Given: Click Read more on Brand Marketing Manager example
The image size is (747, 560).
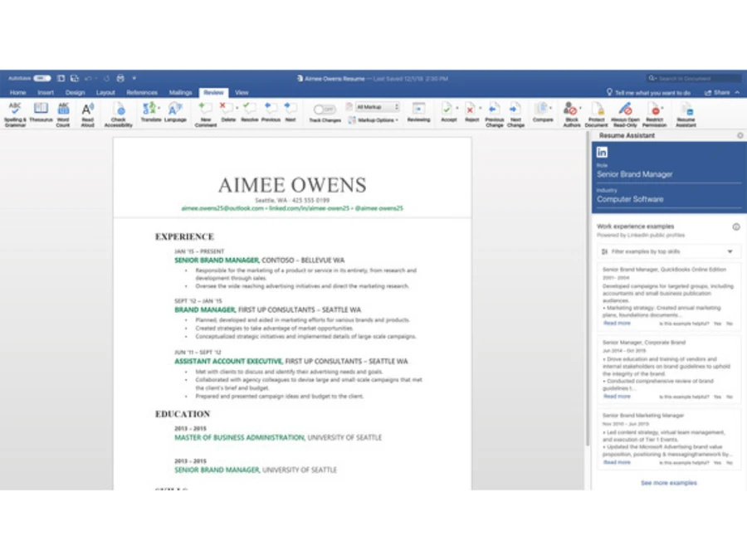Looking at the screenshot, I should [617, 462].
